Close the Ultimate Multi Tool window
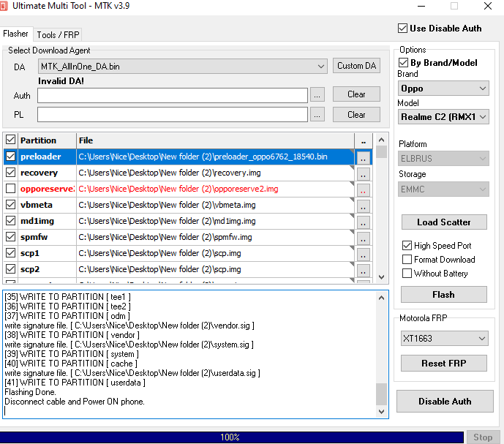Screen dimensions: 504x444 488,6
